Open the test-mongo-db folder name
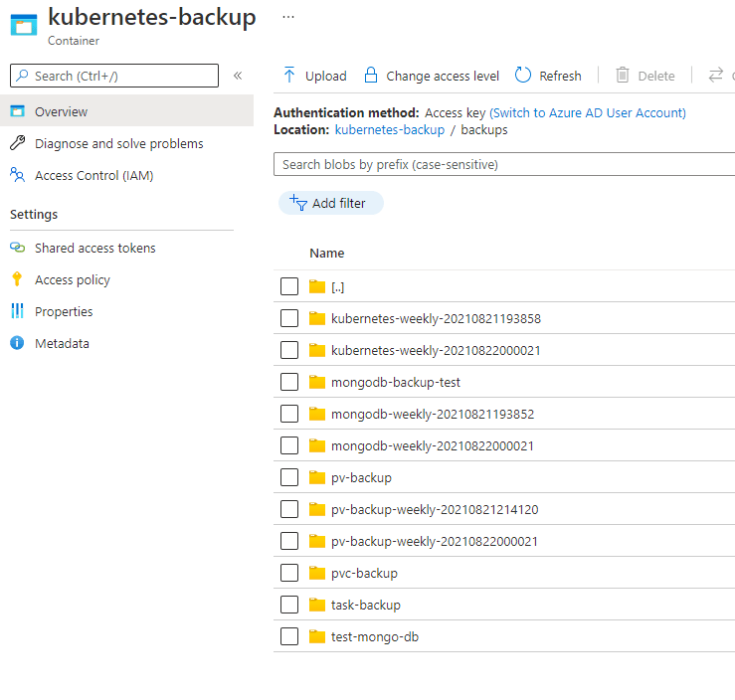Screen dimensions: 735x700 [x=375, y=636]
